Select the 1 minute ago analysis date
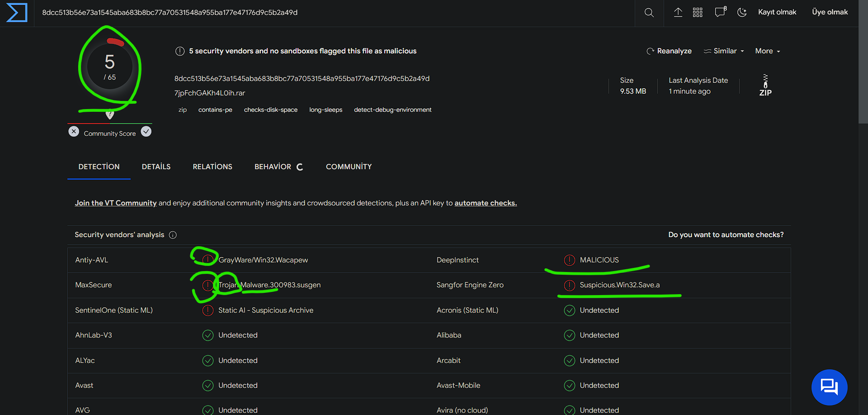The height and width of the screenshot is (415, 868). pyautogui.click(x=689, y=91)
